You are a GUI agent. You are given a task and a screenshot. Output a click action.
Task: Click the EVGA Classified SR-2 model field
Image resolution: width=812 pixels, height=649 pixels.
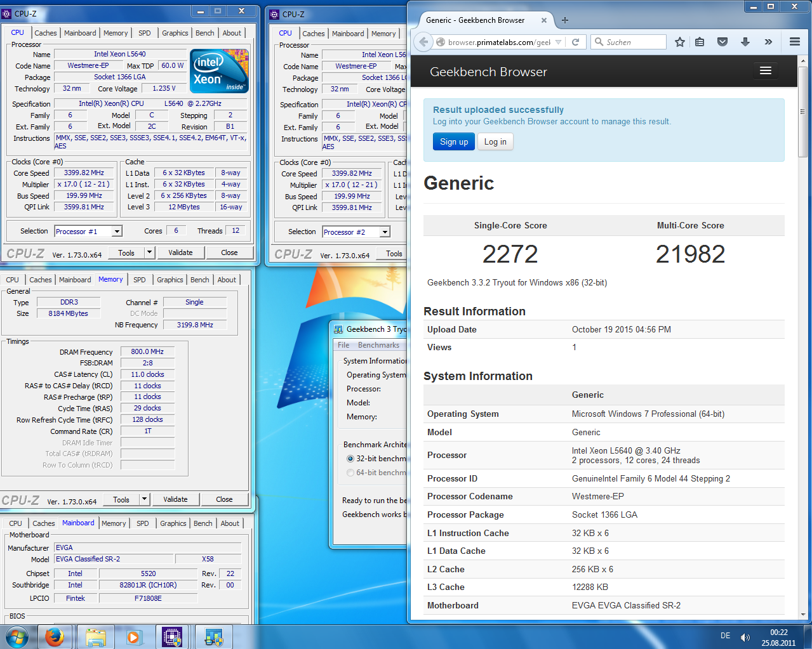[x=114, y=559]
